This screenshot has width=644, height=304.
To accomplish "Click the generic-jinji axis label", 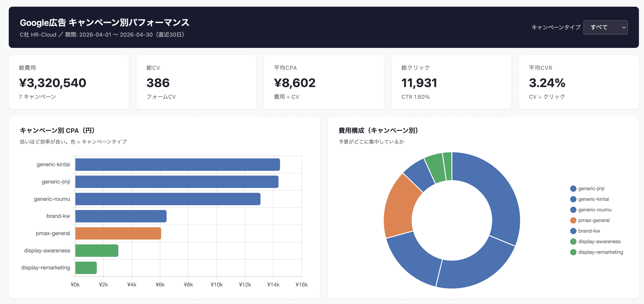I will click(x=56, y=182).
